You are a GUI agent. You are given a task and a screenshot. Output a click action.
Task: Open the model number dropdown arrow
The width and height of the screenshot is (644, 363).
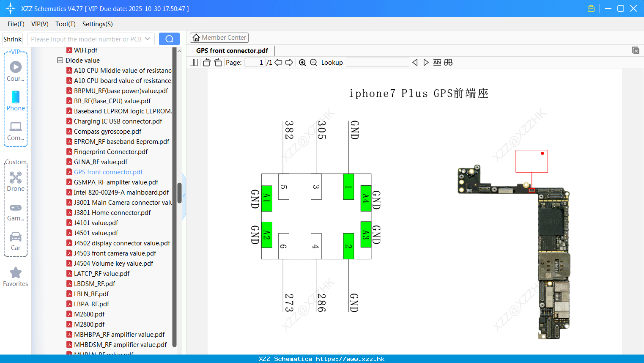[x=148, y=39]
